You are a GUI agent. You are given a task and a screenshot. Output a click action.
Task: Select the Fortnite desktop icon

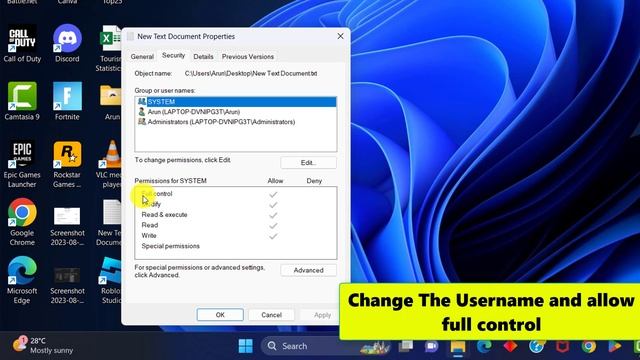point(67,102)
